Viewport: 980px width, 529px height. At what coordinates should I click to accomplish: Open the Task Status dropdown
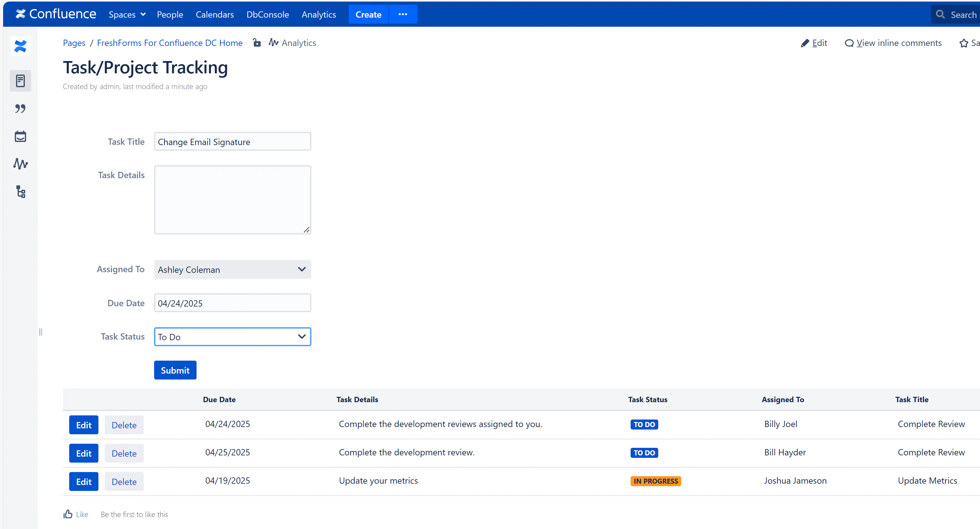232,337
